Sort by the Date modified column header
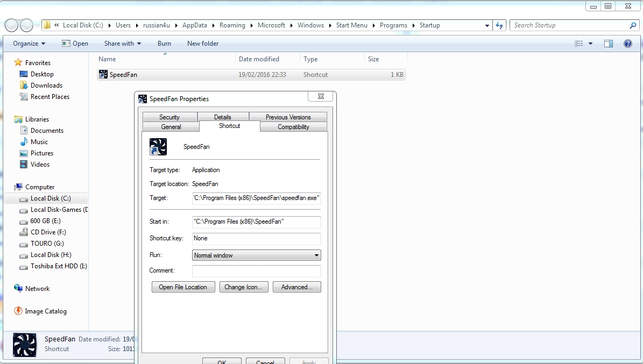The image size is (643, 364). pyautogui.click(x=267, y=59)
